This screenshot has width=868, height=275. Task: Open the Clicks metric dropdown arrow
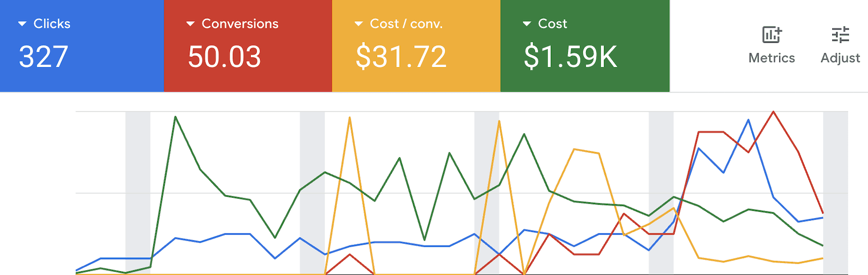pos(22,24)
